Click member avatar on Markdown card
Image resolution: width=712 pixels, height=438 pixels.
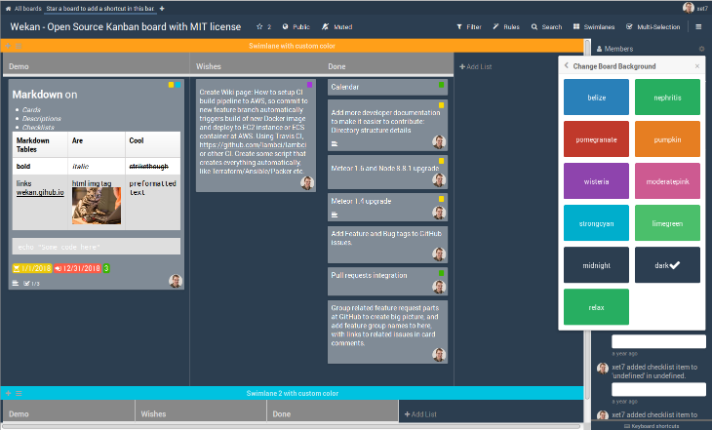coord(176,281)
